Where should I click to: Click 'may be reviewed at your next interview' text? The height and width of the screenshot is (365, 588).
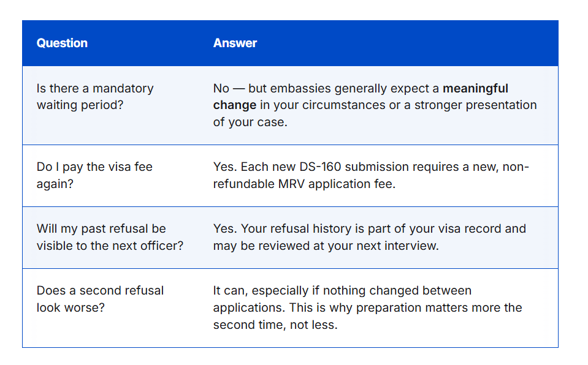click(x=326, y=246)
